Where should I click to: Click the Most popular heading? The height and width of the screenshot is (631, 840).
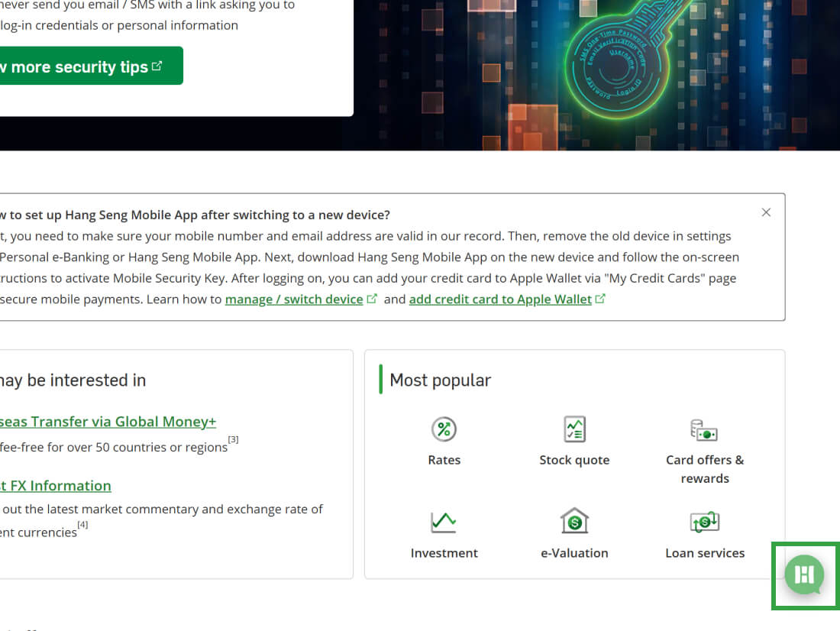(441, 380)
